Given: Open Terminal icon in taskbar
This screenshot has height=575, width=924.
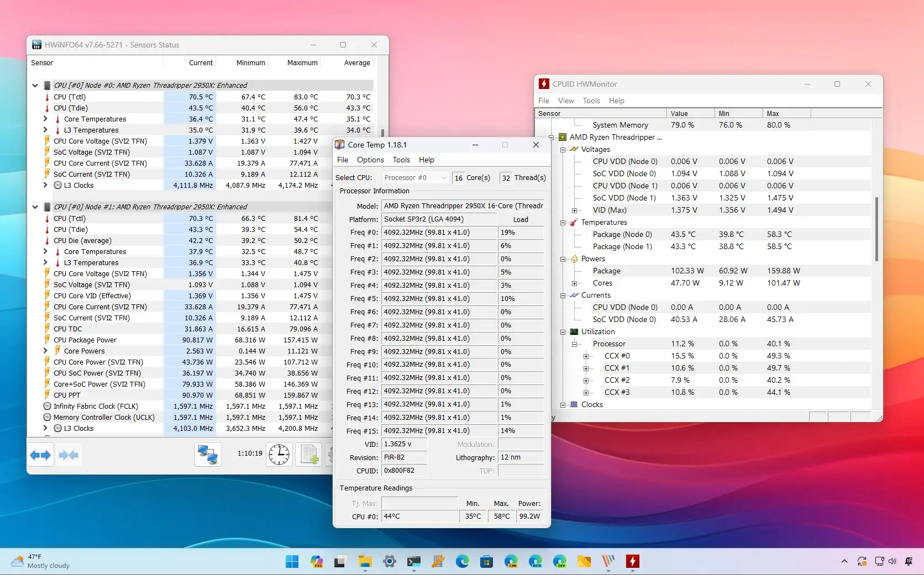Looking at the screenshot, I should click(x=414, y=562).
